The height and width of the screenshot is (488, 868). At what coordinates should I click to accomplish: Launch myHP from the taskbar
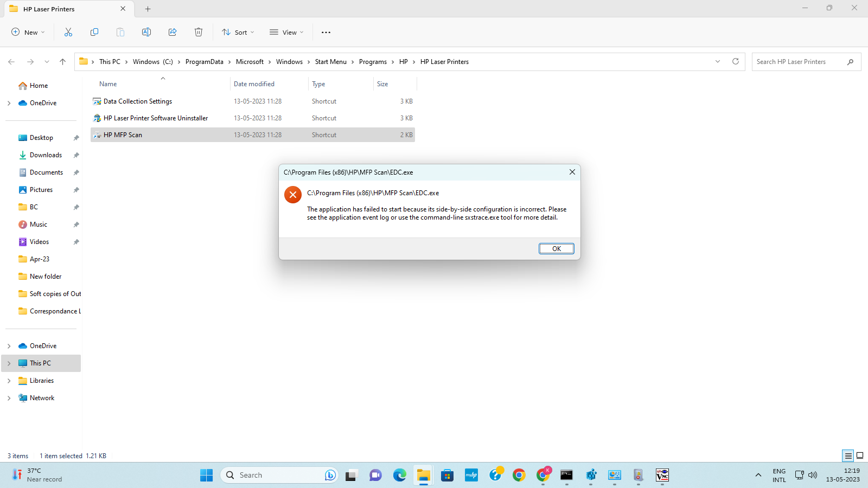click(471, 475)
